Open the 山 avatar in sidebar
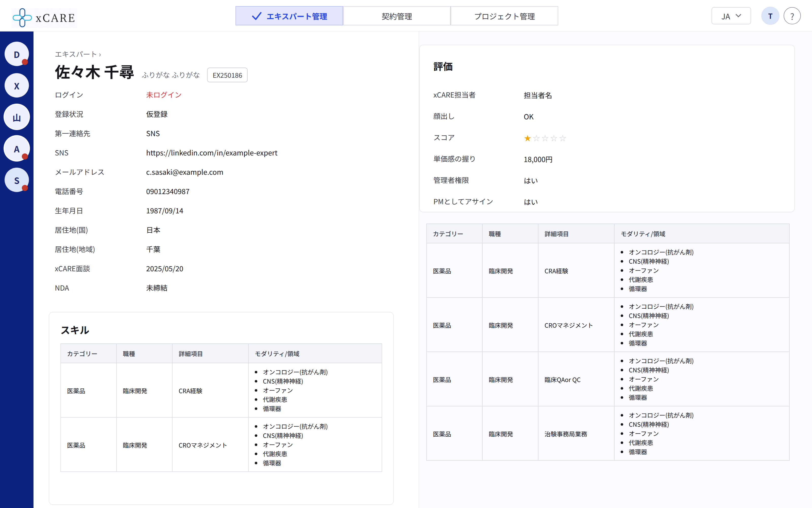Image resolution: width=812 pixels, height=508 pixels. [x=17, y=117]
